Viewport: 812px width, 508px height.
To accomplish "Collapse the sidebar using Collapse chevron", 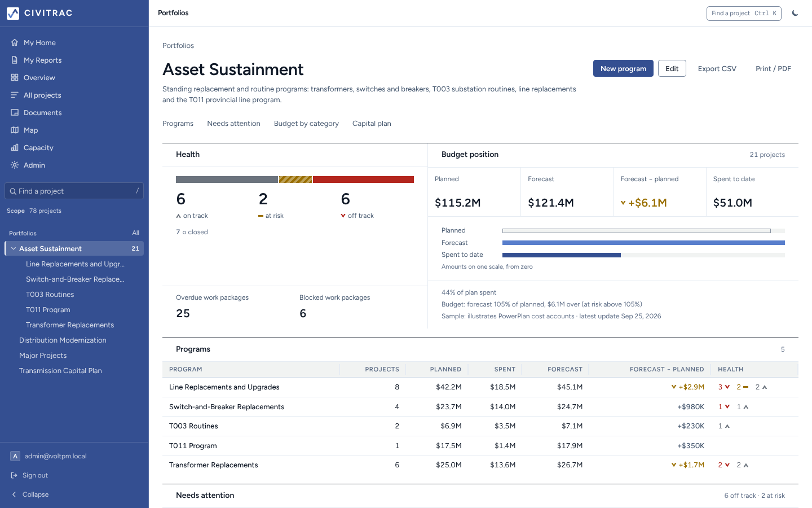I will 14,494.
